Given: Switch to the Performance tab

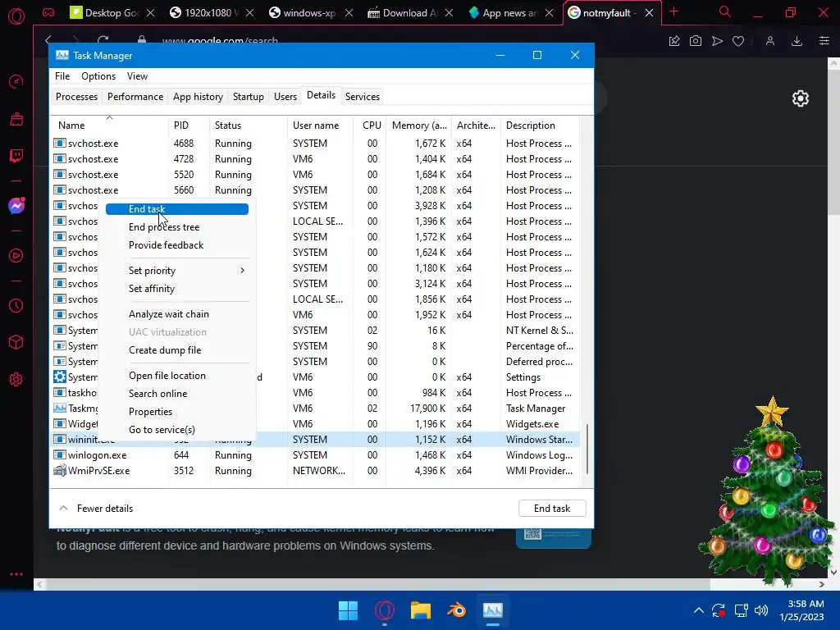Looking at the screenshot, I should pyautogui.click(x=135, y=97).
